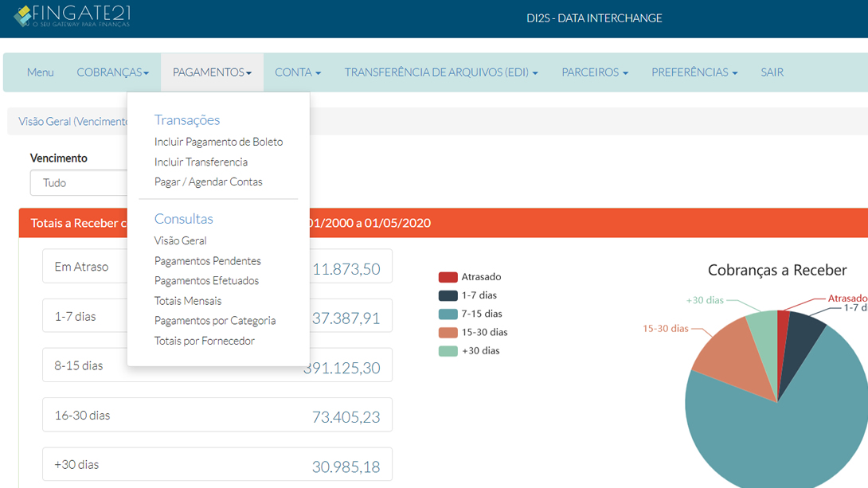Click Sair to log out
The height and width of the screenshot is (488, 868).
pyautogui.click(x=772, y=72)
